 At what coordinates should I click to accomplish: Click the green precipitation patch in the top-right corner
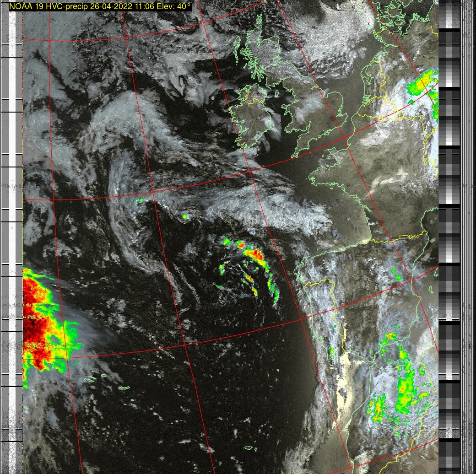pos(423,82)
